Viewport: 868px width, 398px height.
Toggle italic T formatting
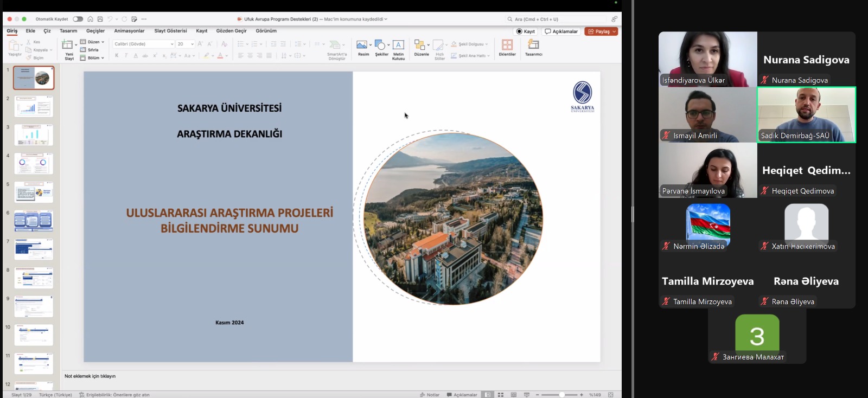126,55
